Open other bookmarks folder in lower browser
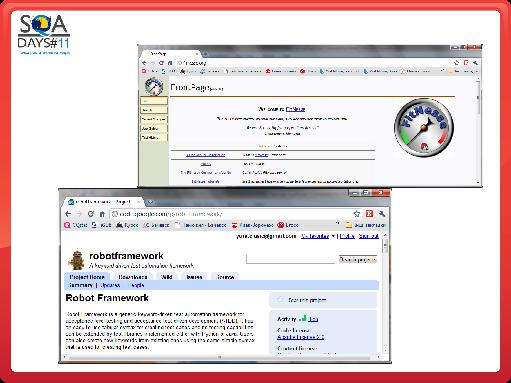 (x=366, y=225)
